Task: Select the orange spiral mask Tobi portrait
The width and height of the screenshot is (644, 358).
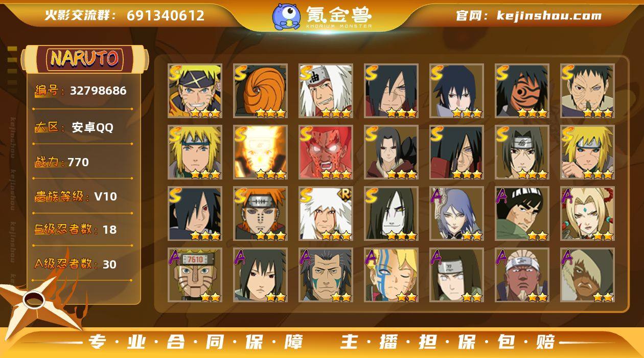Action: click(261, 91)
